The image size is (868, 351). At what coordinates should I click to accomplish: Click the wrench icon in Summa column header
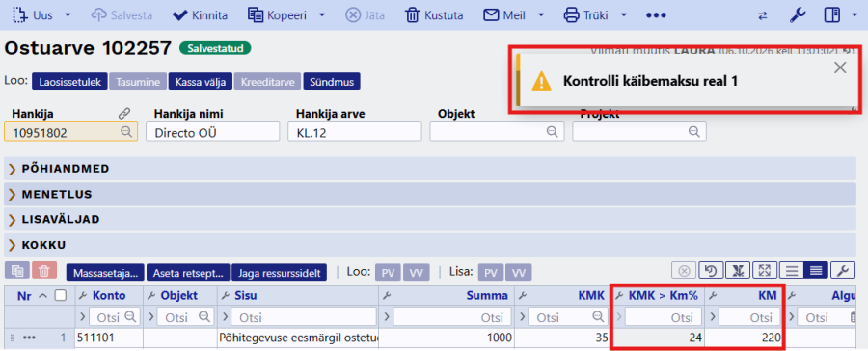(x=387, y=296)
